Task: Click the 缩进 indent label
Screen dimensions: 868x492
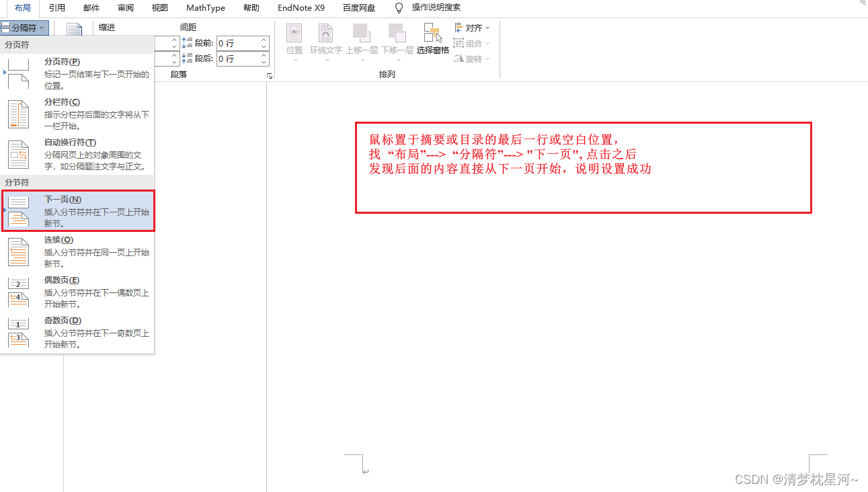Action: (x=107, y=28)
